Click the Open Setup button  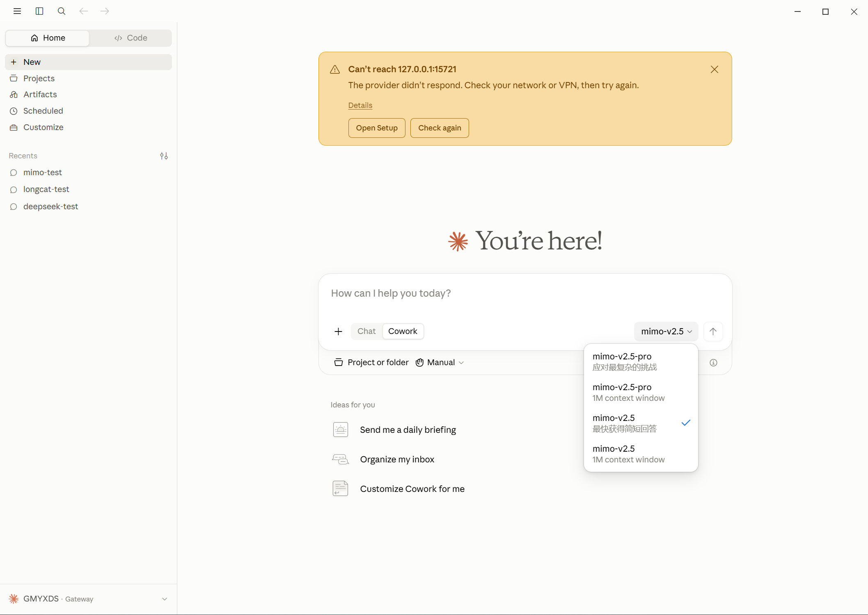coord(376,128)
